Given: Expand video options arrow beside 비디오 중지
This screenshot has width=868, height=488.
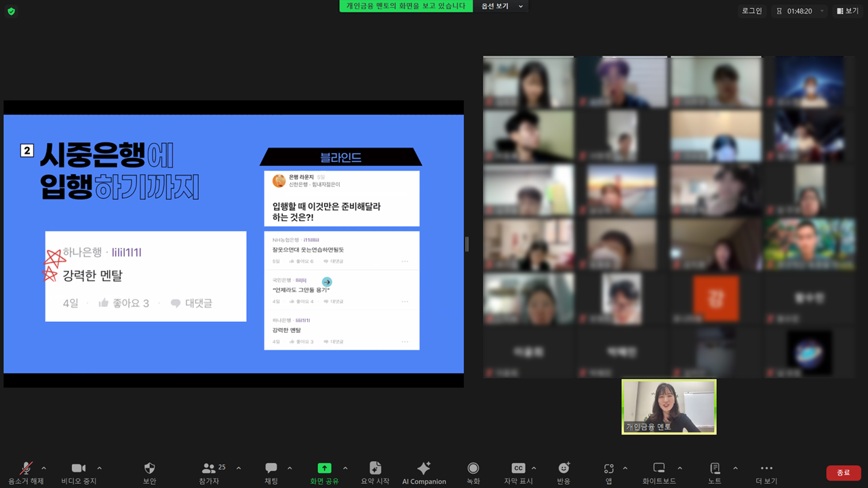Looking at the screenshot, I should tap(100, 468).
